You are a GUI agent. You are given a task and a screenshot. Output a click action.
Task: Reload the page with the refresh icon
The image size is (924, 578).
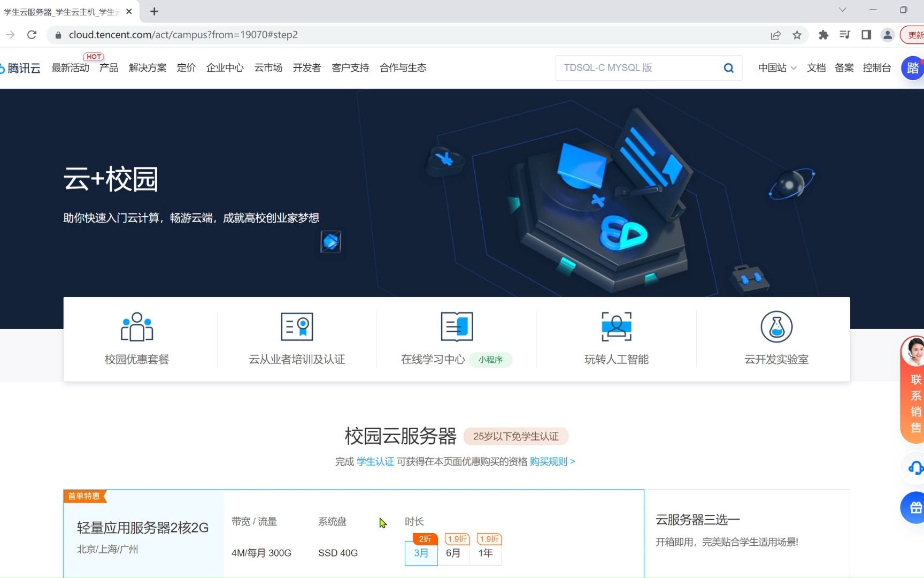[32, 35]
